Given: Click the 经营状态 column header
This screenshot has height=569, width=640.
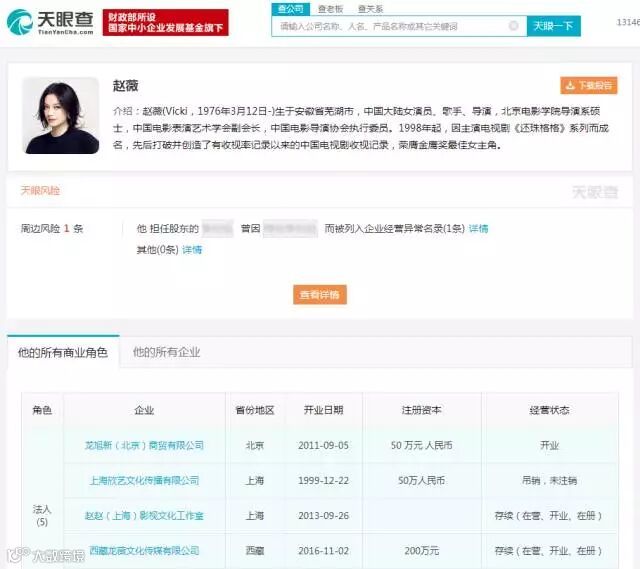Looking at the screenshot, I should pos(549,410).
